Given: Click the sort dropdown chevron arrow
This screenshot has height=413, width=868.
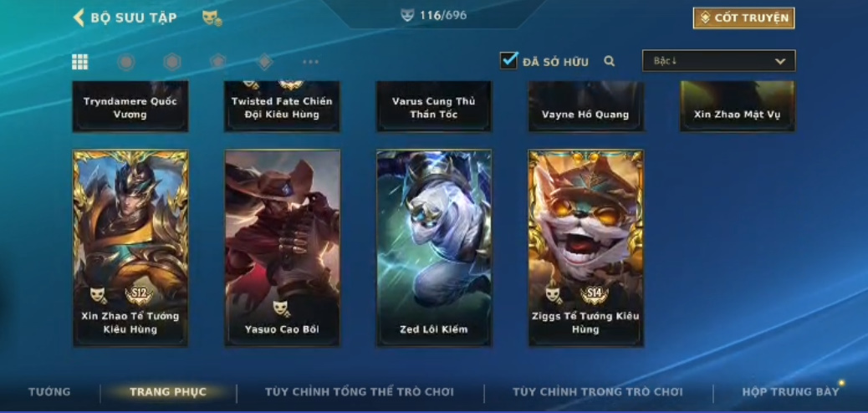Looking at the screenshot, I should (x=780, y=61).
